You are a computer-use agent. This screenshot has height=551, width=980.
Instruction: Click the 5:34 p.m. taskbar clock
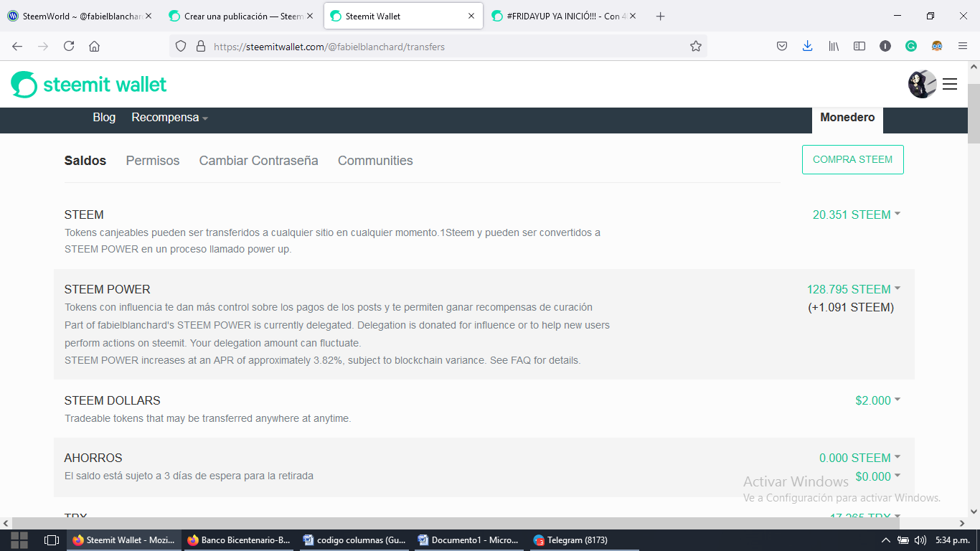click(952, 540)
